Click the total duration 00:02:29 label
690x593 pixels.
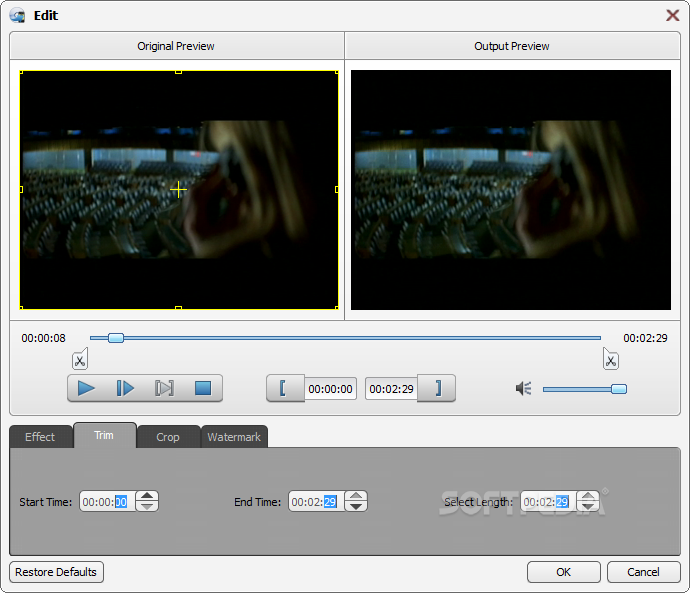(645, 338)
